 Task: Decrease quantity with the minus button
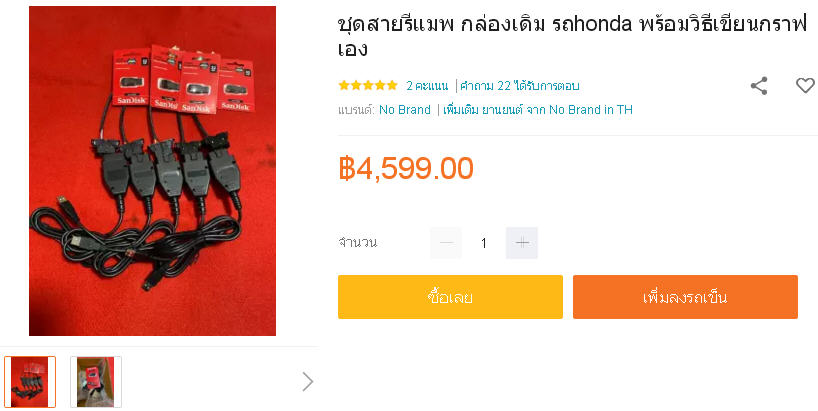[446, 243]
